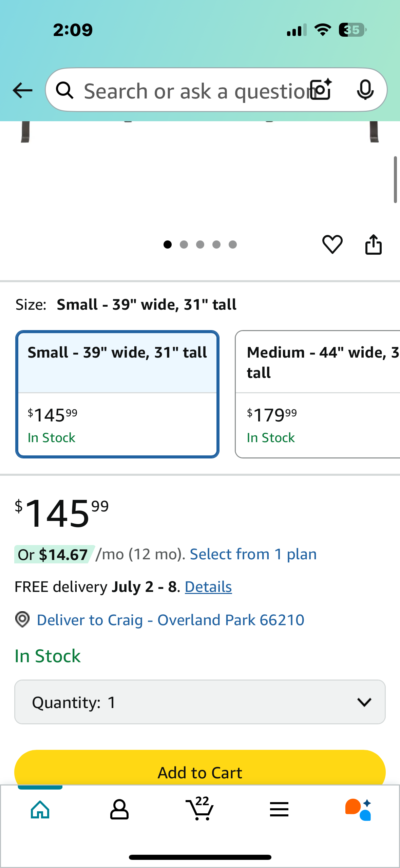Go to the Home tab
Image resolution: width=400 pixels, height=868 pixels.
coord(40,809)
